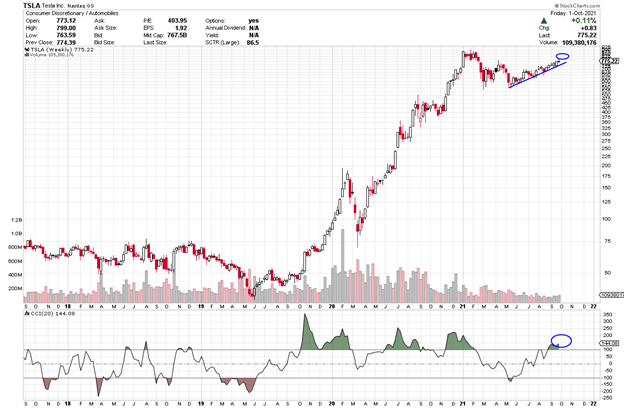Click the TSLA ticker symbol in header
624x408 pixels.
pyautogui.click(x=32, y=6)
